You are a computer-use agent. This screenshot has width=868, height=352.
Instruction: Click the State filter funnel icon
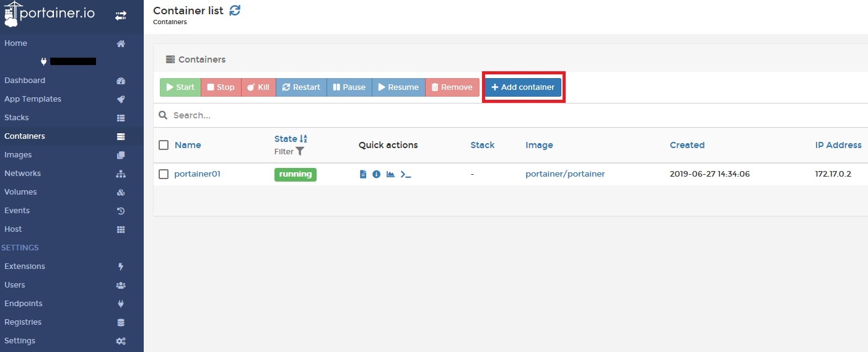[x=300, y=151]
